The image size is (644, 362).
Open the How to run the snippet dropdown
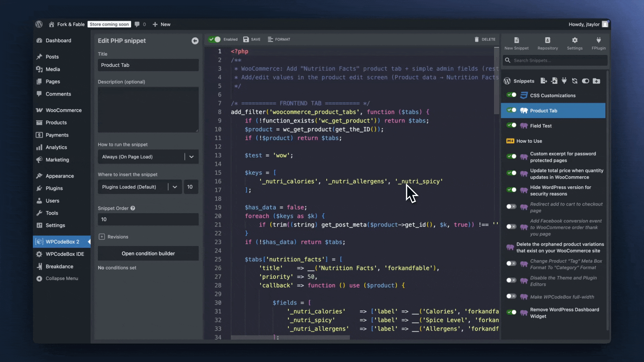(x=148, y=157)
